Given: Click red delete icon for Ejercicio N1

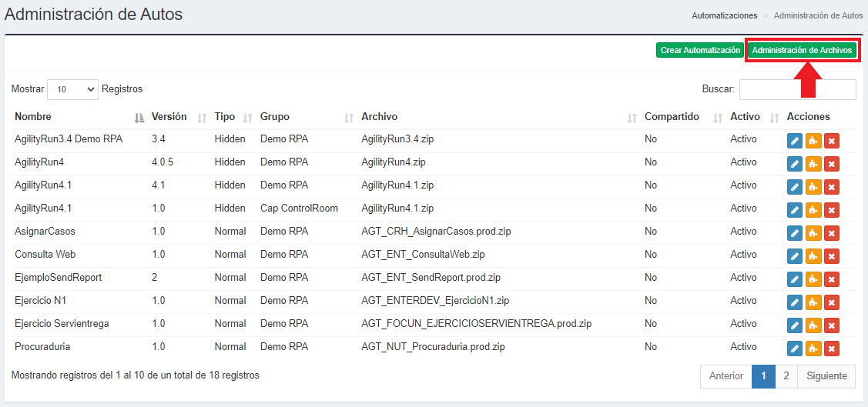Looking at the screenshot, I should tap(832, 302).
